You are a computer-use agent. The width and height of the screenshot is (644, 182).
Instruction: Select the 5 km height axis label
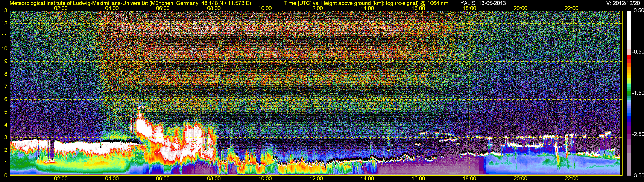click(x=6, y=112)
